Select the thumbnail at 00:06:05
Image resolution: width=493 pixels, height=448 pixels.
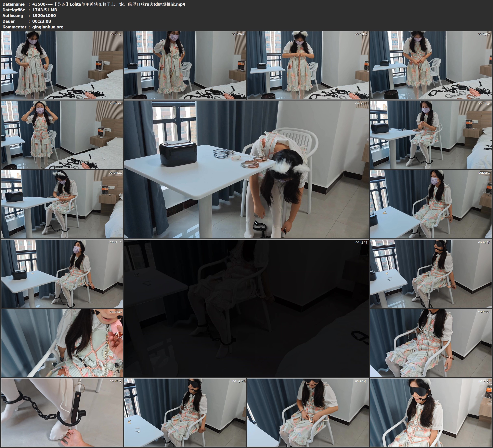(x=62, y=134)
